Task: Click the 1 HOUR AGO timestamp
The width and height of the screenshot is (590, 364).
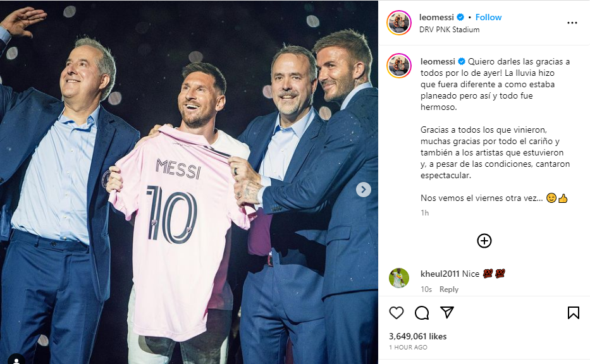Action: (x=408, y=348)
